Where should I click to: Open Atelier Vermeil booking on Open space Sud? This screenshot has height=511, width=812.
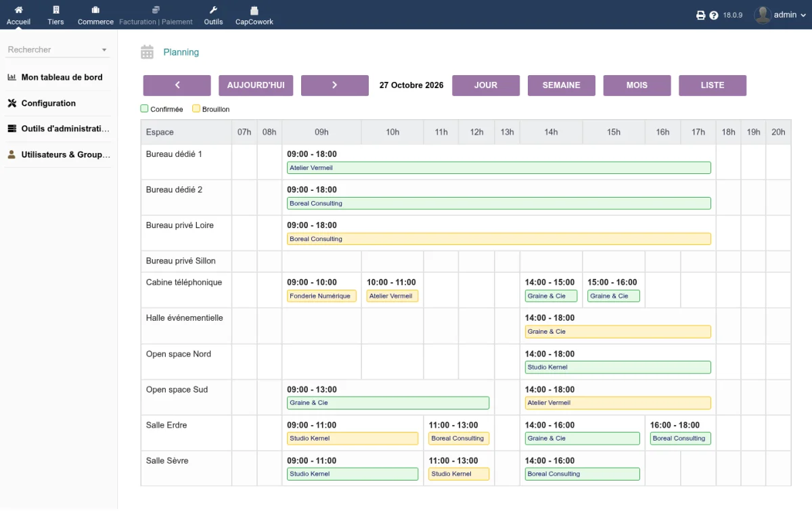(618, 403)
